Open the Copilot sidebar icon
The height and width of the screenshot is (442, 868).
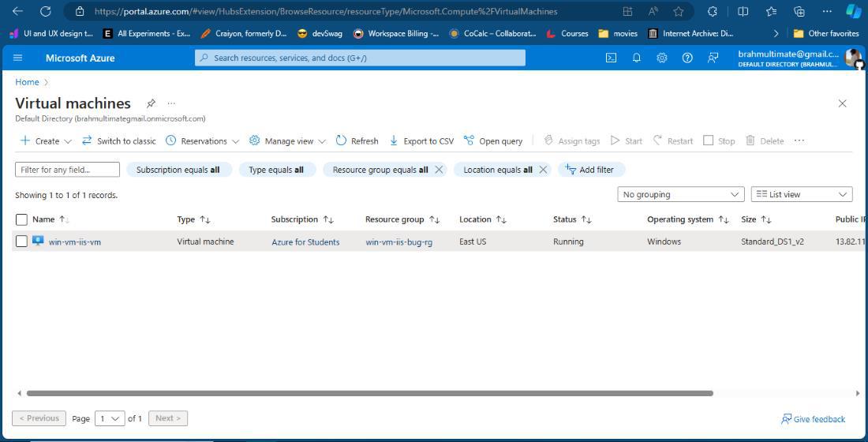854,11
